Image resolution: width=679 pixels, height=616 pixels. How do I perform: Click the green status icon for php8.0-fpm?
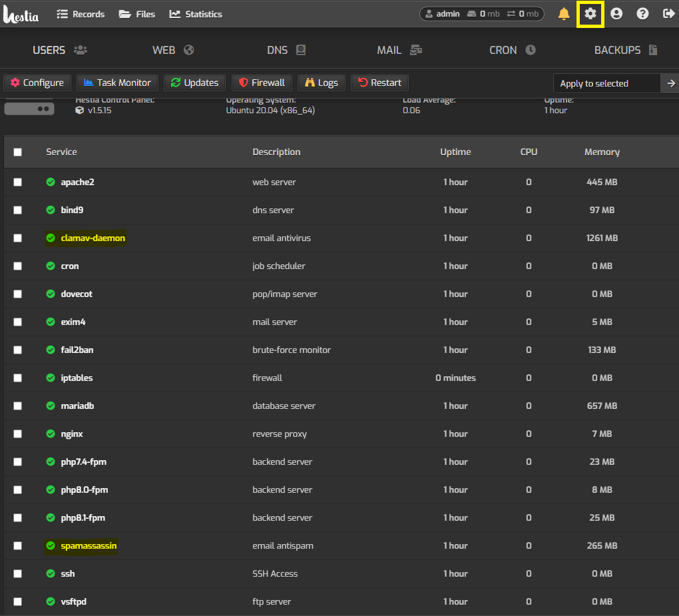(x=51, y=489)
